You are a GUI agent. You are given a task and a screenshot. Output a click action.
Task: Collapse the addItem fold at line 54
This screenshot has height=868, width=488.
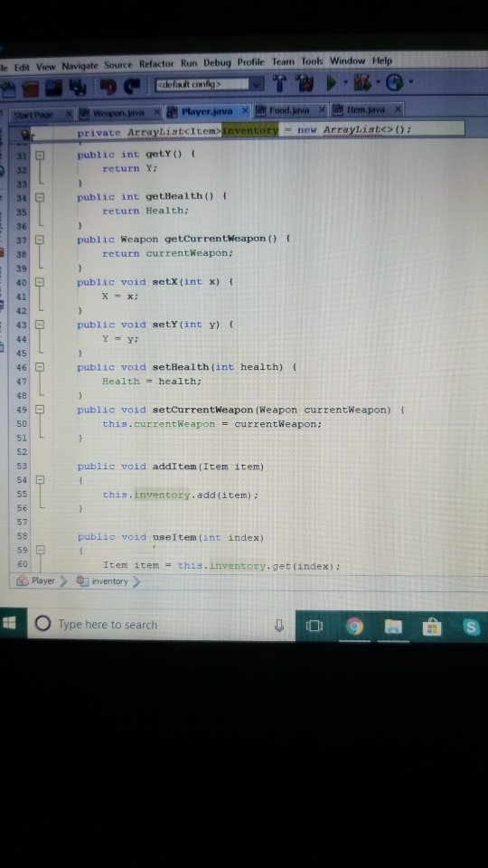[40, 480]
